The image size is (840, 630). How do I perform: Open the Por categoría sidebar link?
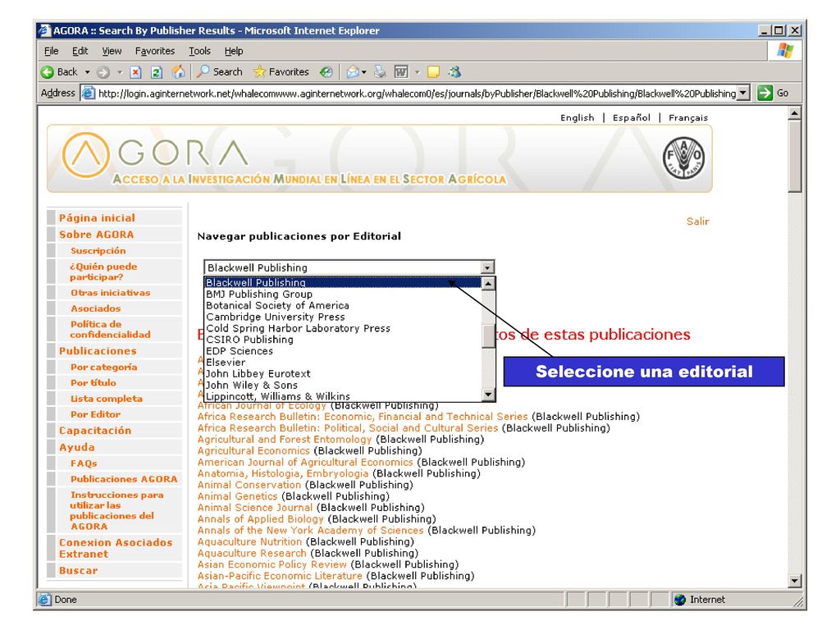tap(104, 367)
